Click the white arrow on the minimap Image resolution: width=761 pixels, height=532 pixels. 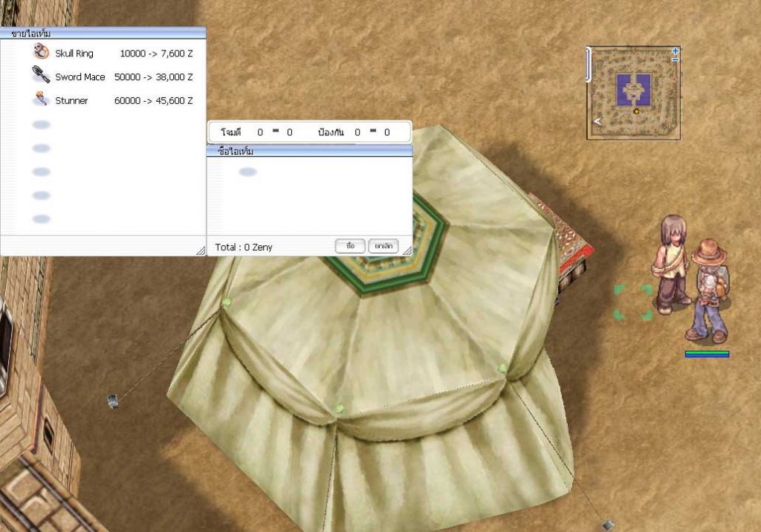pos(596,122)
